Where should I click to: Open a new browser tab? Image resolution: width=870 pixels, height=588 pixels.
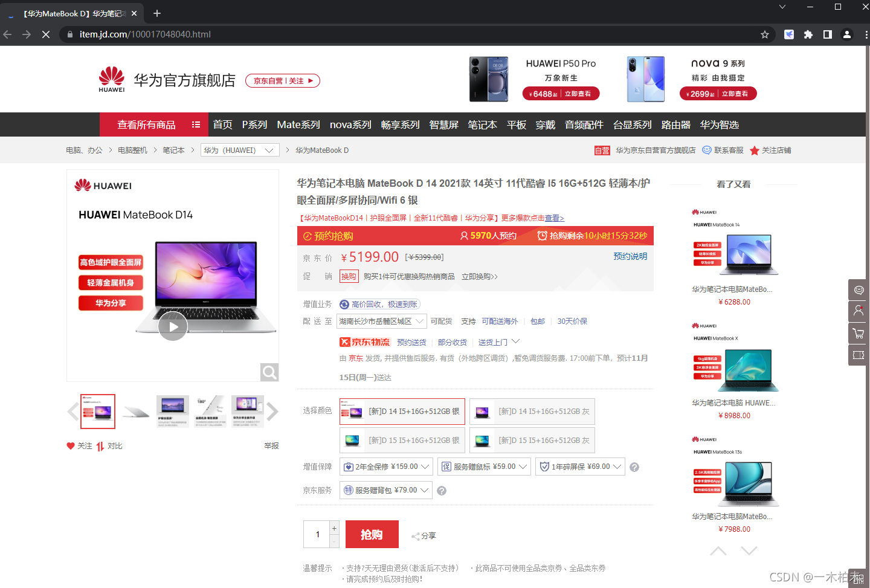(x=157, y=13)
